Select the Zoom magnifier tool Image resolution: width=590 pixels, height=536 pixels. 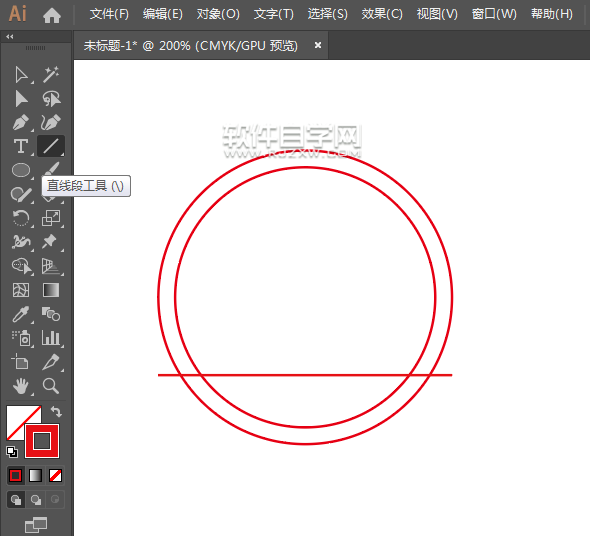[51, 386]
